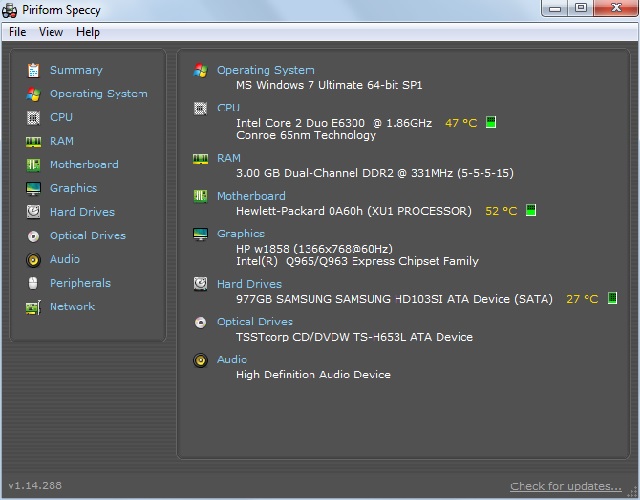Open the View menu

pyautogui.click(x=51, y=32)
